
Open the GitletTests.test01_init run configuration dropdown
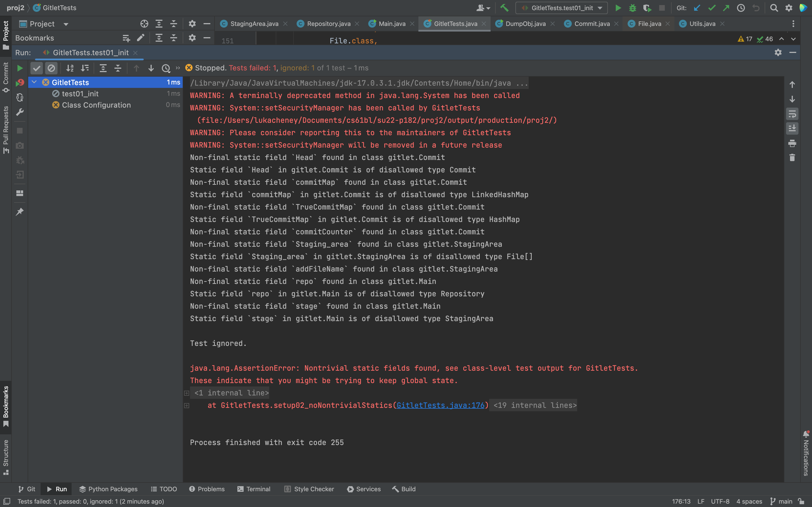pos(562,8)
